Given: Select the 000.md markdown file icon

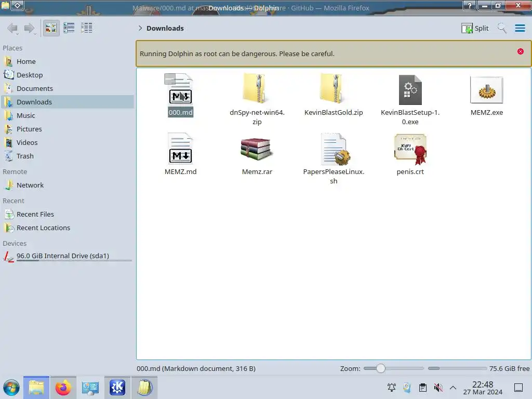Looking at the screenshot, I should tap(180, 89).
